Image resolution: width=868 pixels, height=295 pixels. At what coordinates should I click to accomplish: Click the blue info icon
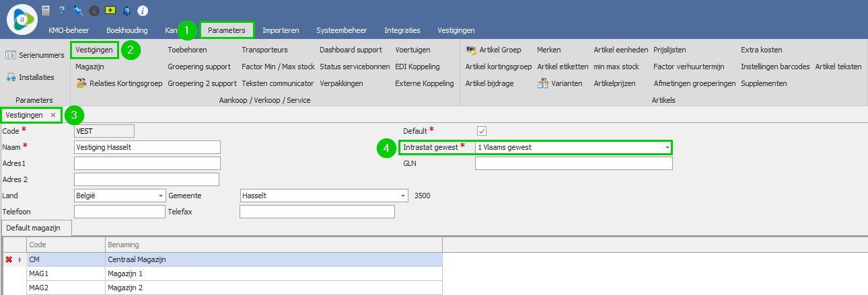tap(143, 11)
